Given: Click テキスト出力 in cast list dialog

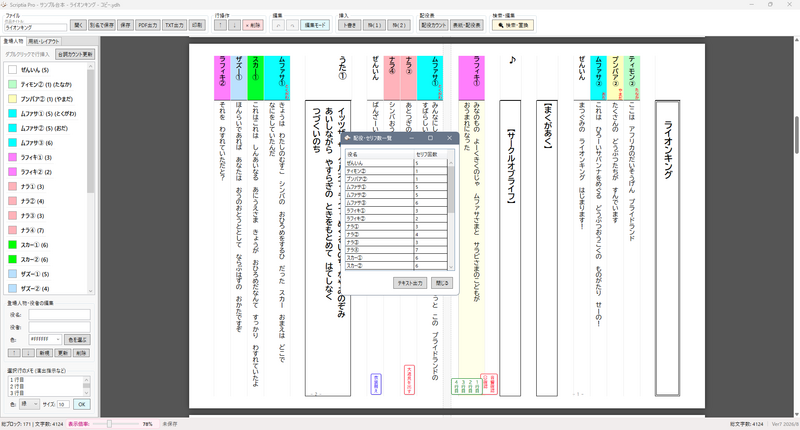Looking at the screenshot, I should [410, 283].
